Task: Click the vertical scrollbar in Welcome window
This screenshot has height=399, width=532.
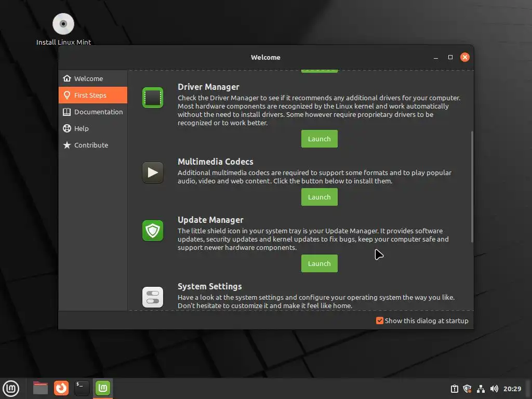Action: tap(472, 187)
